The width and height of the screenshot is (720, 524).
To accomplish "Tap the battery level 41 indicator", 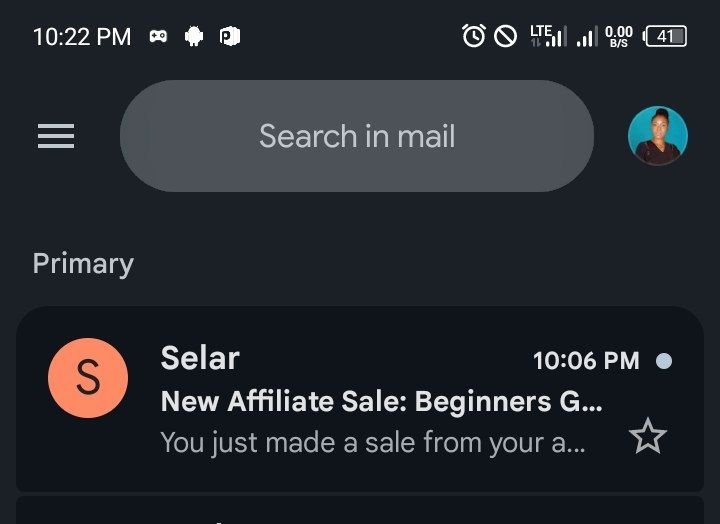I will [665, 36].
